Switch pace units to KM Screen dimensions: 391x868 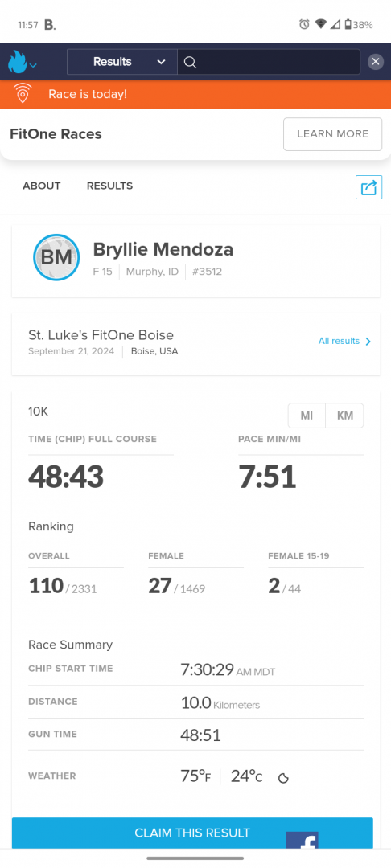click(344, 416)
